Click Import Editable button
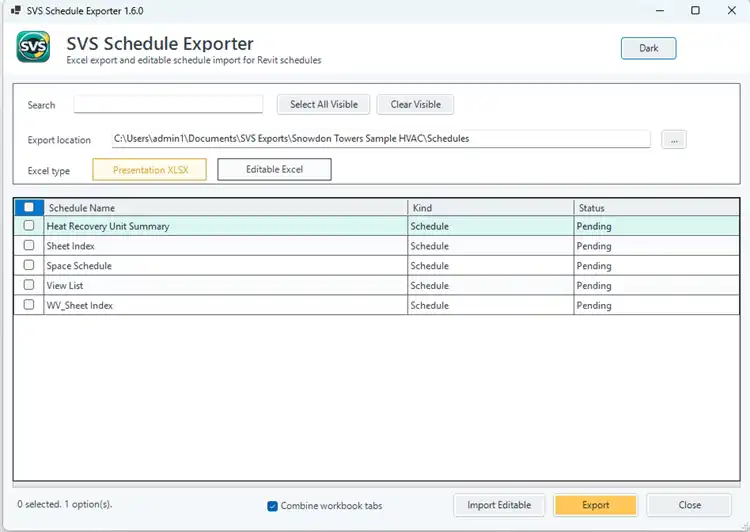 499,505
